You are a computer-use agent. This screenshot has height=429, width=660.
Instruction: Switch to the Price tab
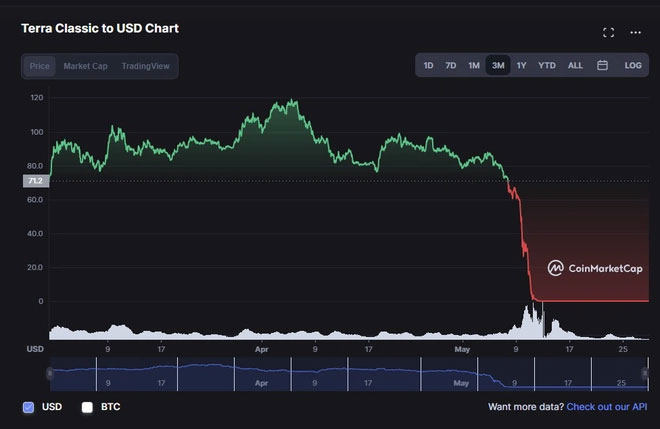coord(40,66)
